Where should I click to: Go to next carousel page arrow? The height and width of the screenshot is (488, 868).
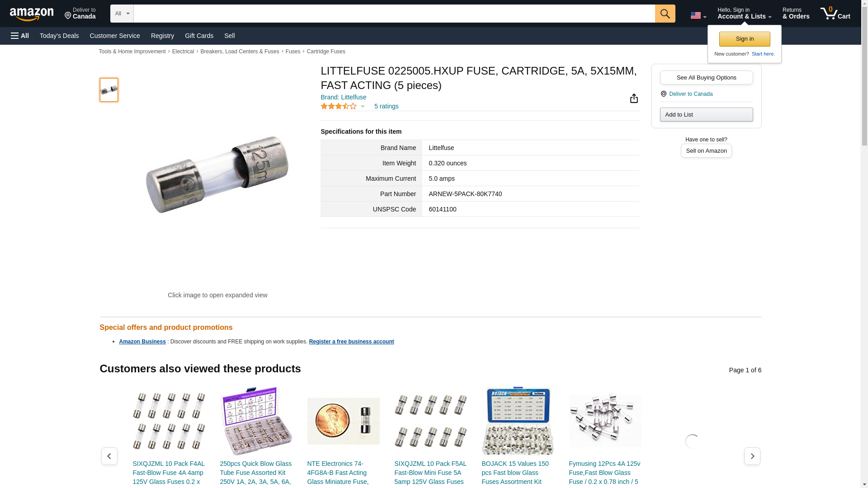(x=752, y=456)
